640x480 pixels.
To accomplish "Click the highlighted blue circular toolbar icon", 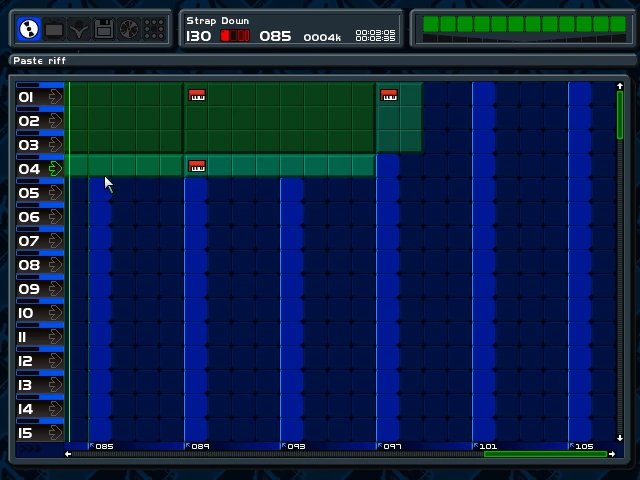I will click(x=30, y=30).
